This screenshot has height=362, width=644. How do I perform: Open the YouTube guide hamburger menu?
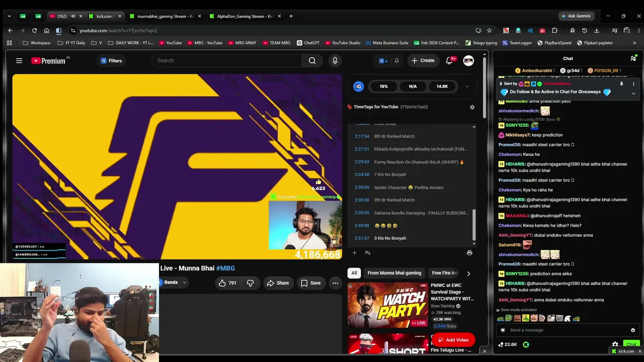[x=19, y=61]
